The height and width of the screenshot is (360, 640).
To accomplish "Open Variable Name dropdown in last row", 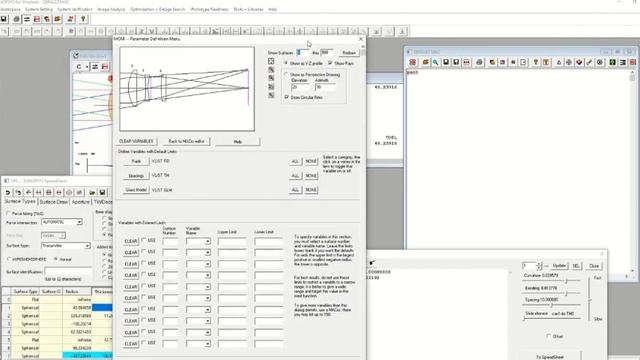I will click(x=207, y=344).
